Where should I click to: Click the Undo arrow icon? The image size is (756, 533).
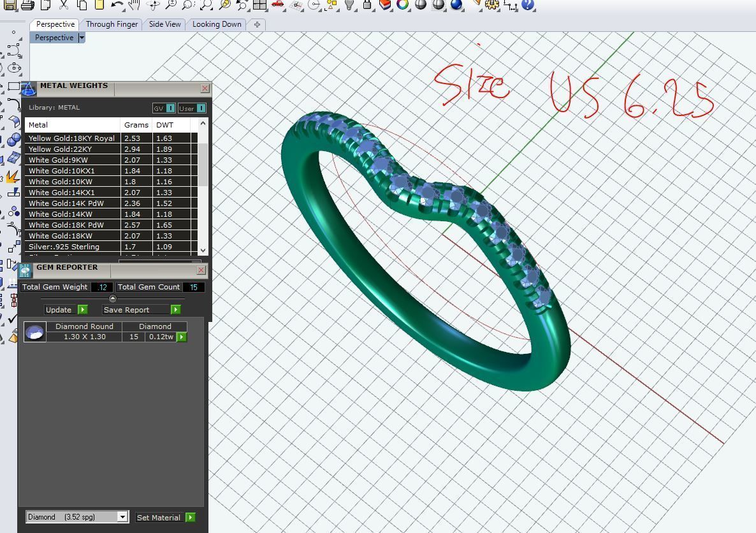tap(117, 5)
